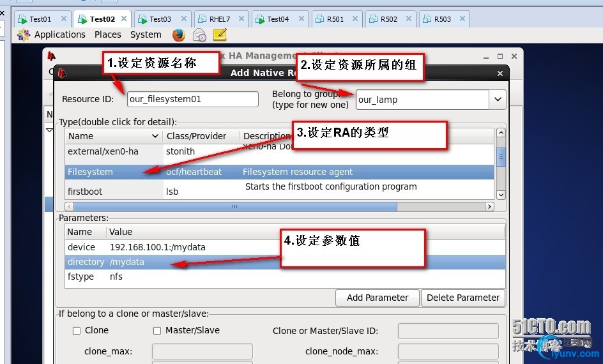Close the R503 tab
Screen dimensions: 603x364
coord(462,19)
